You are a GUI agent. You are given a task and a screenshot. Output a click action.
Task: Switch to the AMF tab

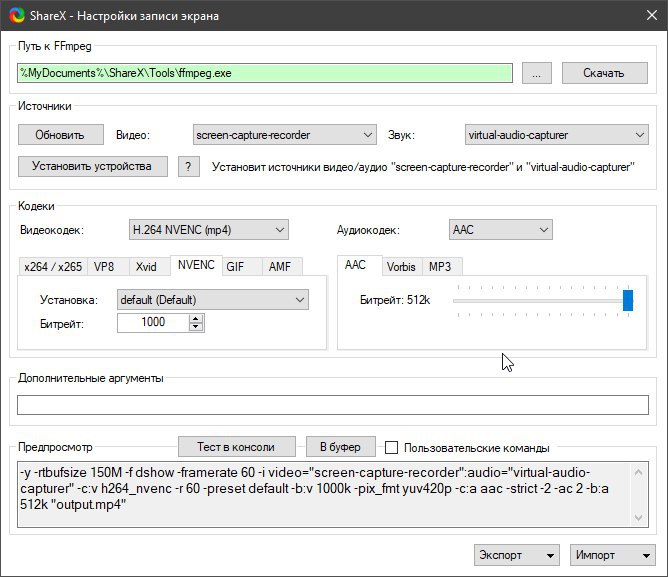pyautogui.click(x=280, y=267)
